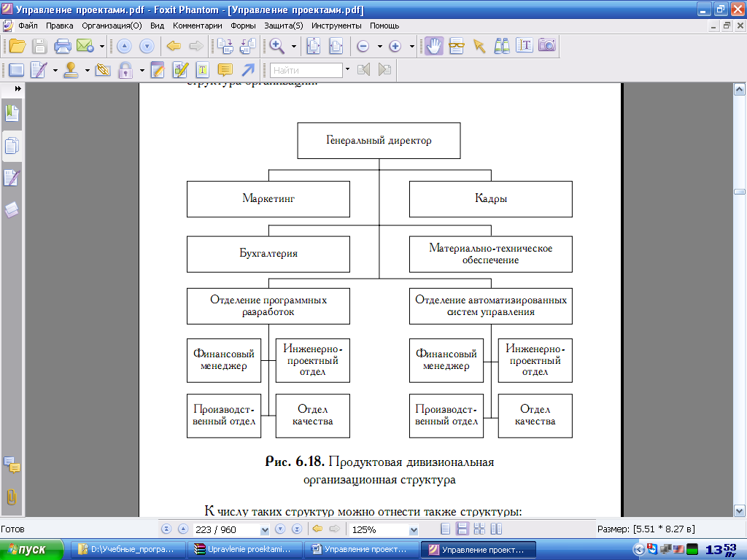This screenshot has width=747, height=560.
Task: Switch to continuous page layout view
Action: 462,529
